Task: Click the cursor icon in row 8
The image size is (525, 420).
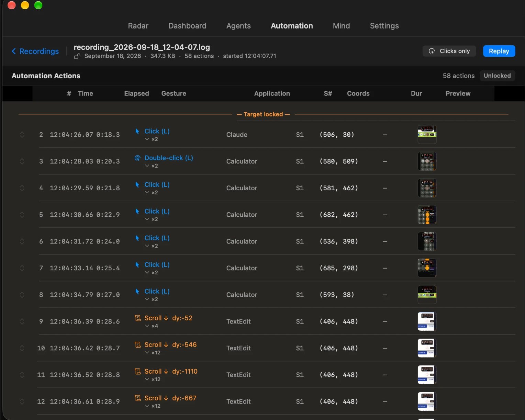Action: [x=137, y=291]
